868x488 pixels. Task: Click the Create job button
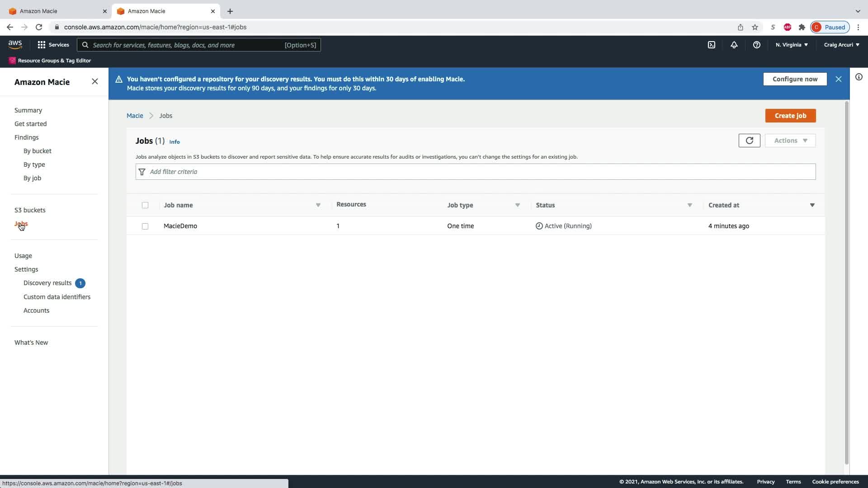point(790,116)
